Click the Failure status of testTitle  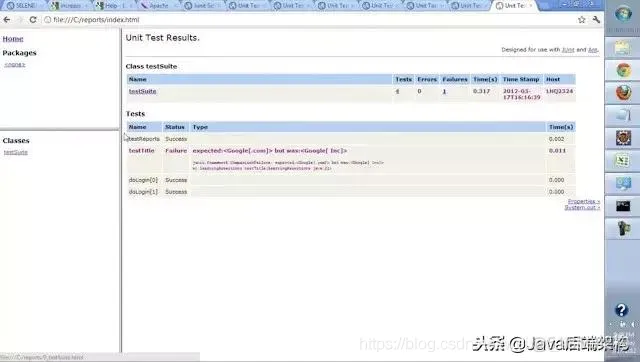pos(176,151)
